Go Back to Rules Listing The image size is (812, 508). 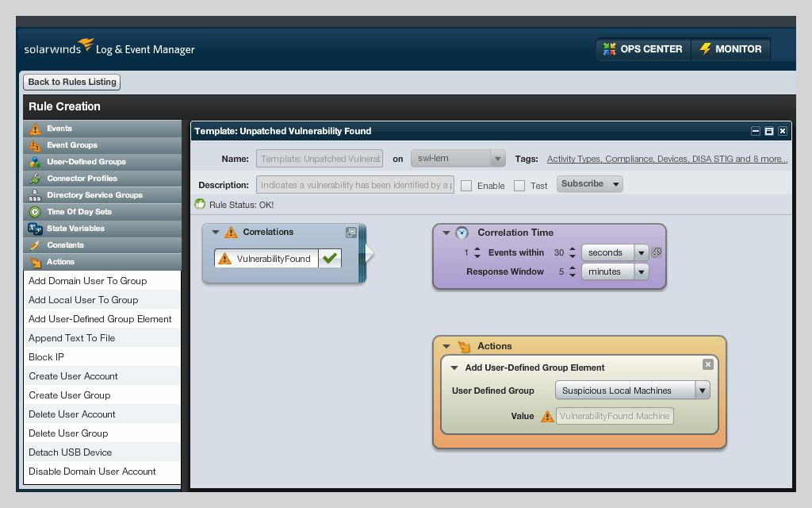tap(71, 82)
